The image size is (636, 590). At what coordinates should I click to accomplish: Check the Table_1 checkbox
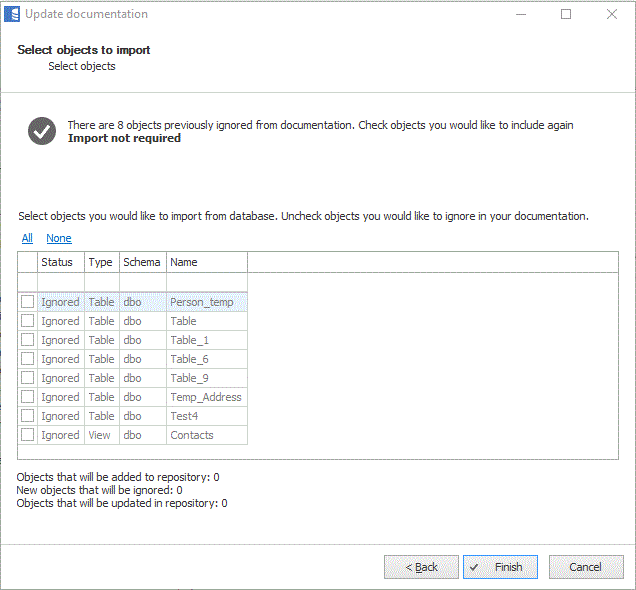click(x=28, y=340)
